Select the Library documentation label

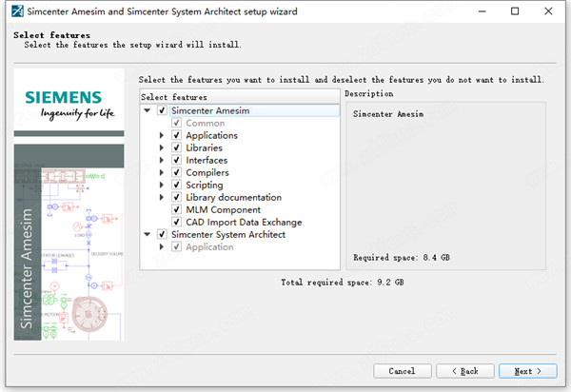coord(234,197)
